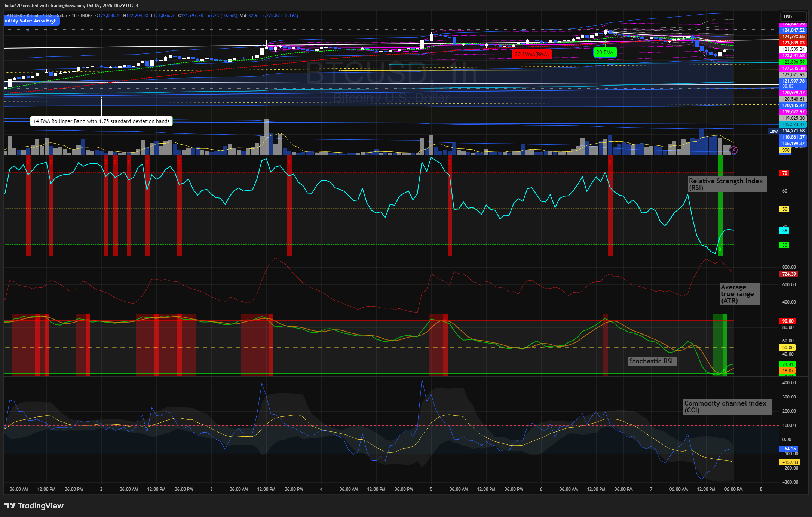The height and width of the screenshot is (517, 812).
Task: Click the TradingView logo at bottom left
Action: click(x=34, y=506)
